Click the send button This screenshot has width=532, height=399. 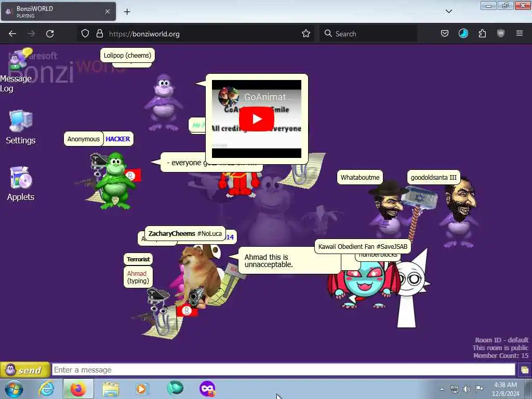(x=25, y=370)
